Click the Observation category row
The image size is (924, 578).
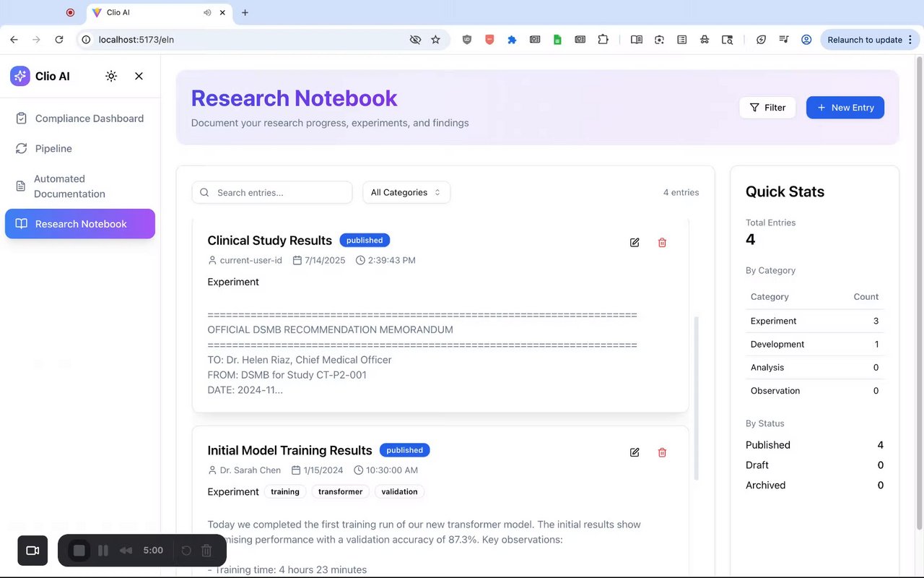[814, 390]
